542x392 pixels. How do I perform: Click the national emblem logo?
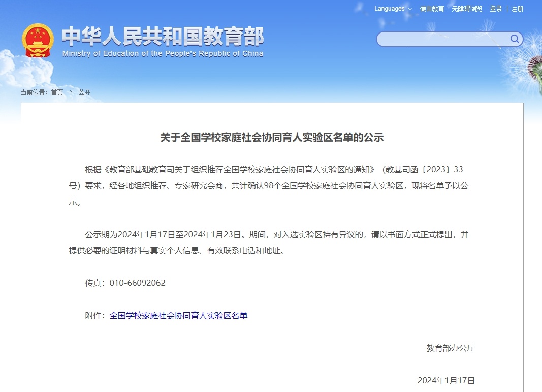click(37, 41)
